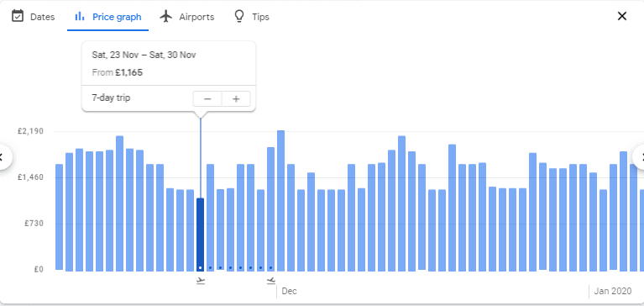This screenshot has height=306, width=644.
Task: Select bar immediately right of highlighted bar
Action: (x=210, y=218)
